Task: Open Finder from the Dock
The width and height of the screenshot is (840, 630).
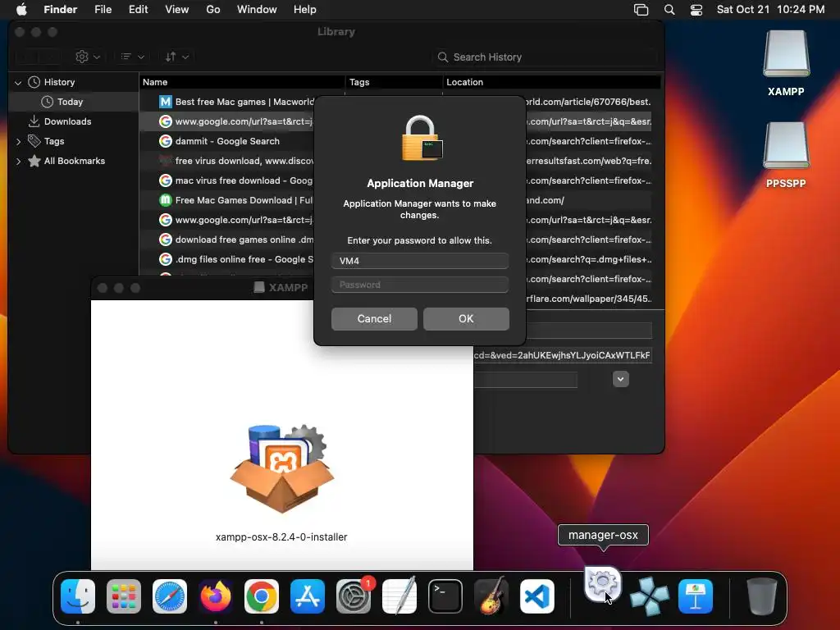Action: tap(78, 596)
